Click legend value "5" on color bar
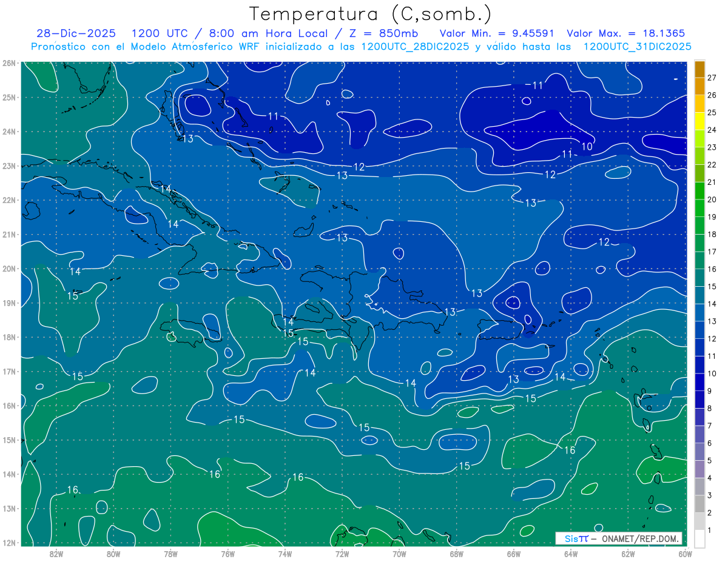This screenshot has width=728, height=562. coord(710,461)
